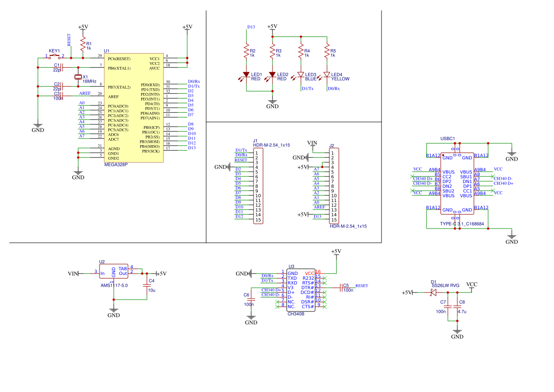The image size is (554, 392).
Task: Click the VCC power flag beside D1
Action: pyautogui.click(x=472, y=284)
